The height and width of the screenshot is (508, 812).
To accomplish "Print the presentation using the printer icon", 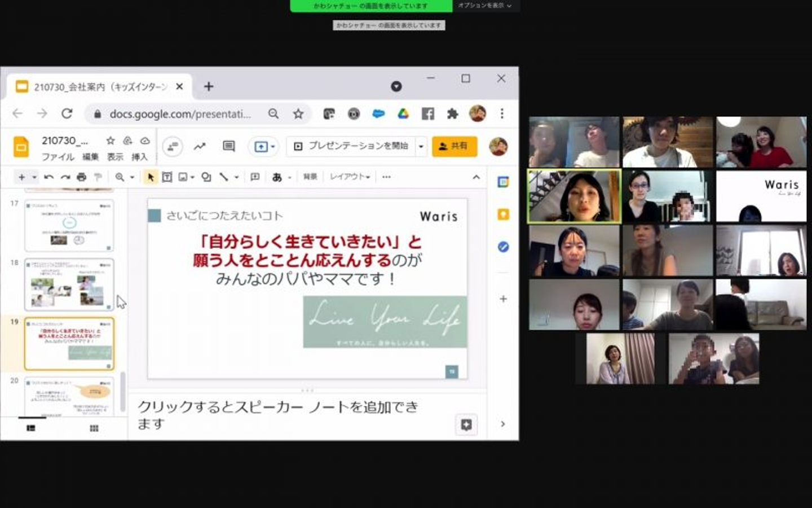I will pos(81,177).
